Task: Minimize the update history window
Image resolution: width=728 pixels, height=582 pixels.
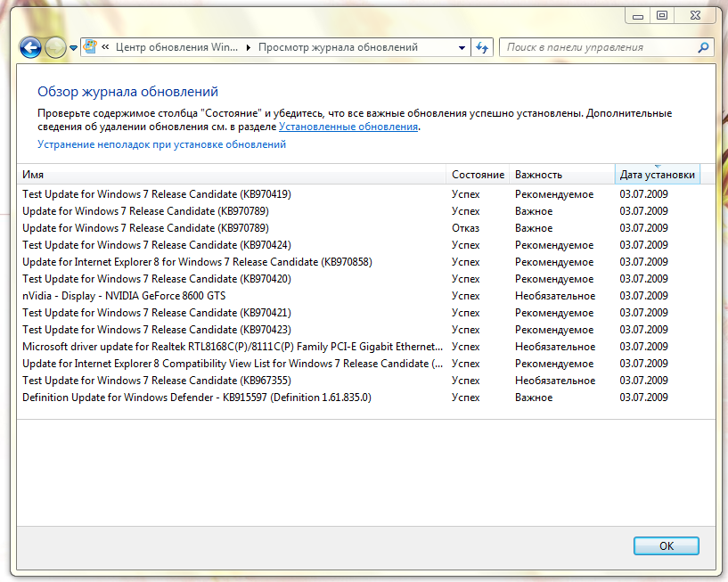Action: coord(638,16)
